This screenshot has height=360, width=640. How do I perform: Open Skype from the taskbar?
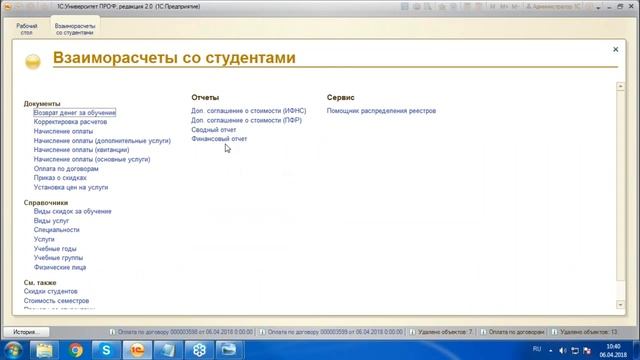tap(106, 350)
